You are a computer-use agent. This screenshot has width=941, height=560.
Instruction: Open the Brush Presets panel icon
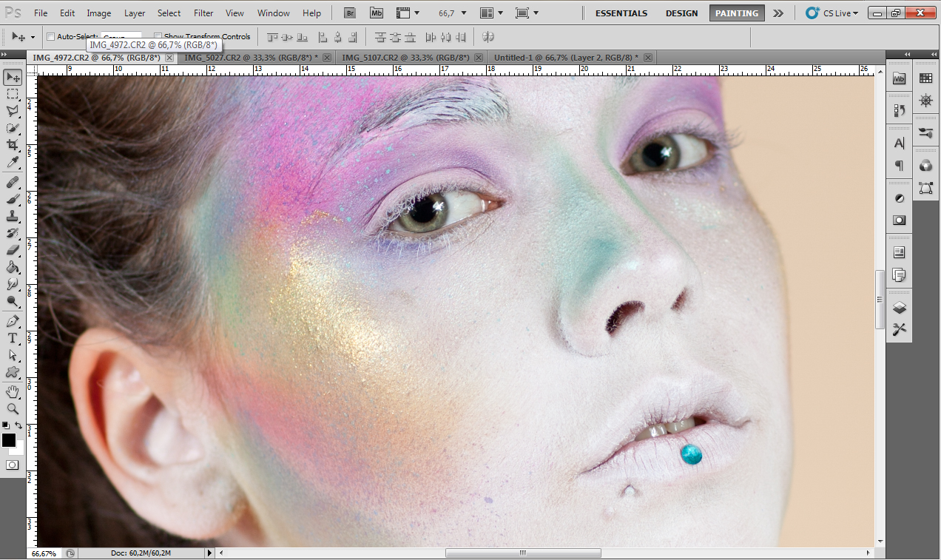[x=925, y=132]
